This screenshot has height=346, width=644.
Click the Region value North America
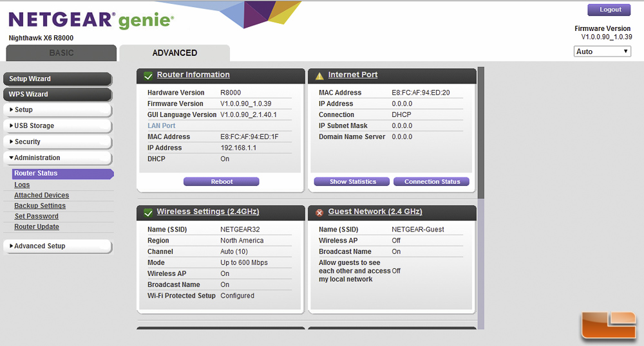pos(242,241)
